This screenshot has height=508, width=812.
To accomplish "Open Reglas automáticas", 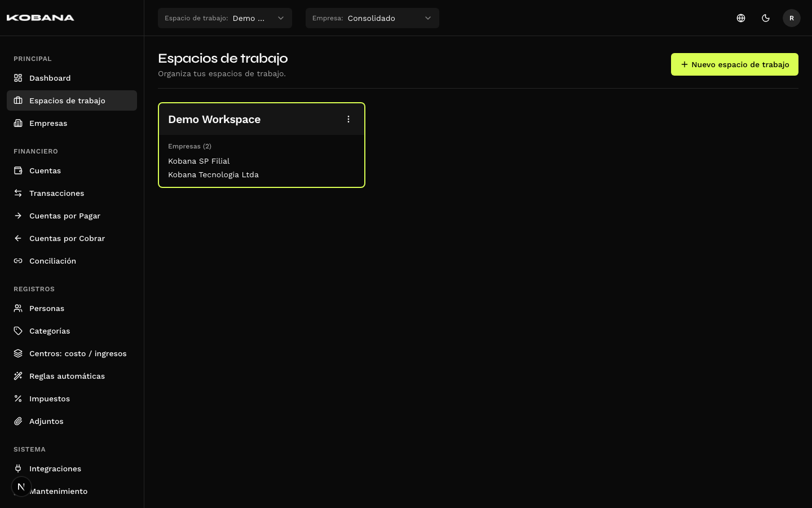I will tap(72, 376).
